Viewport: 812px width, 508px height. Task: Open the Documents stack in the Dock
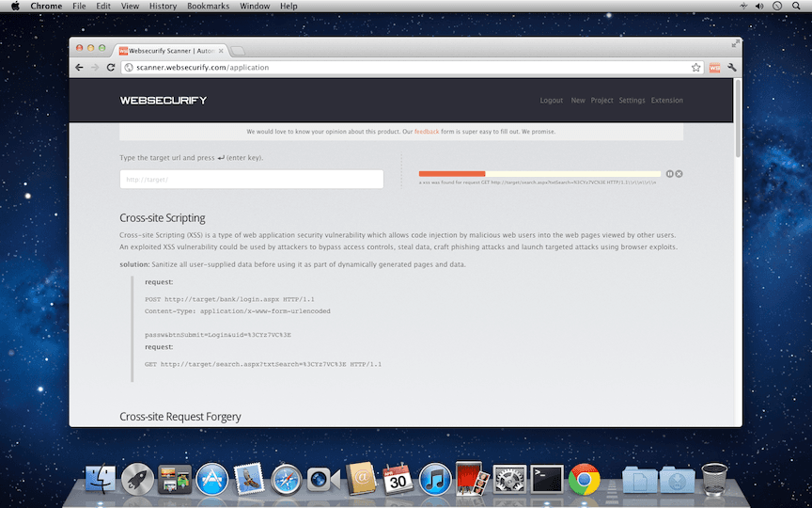click(x=640, y=480)
